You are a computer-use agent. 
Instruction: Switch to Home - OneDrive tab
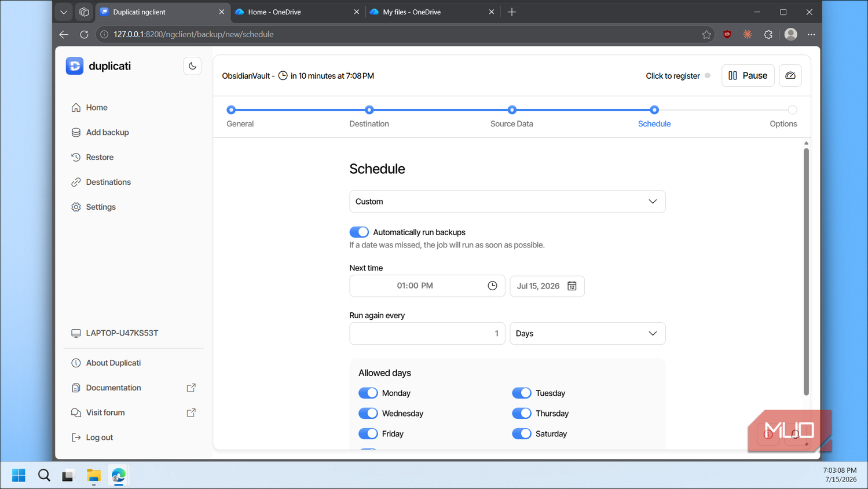297,12
